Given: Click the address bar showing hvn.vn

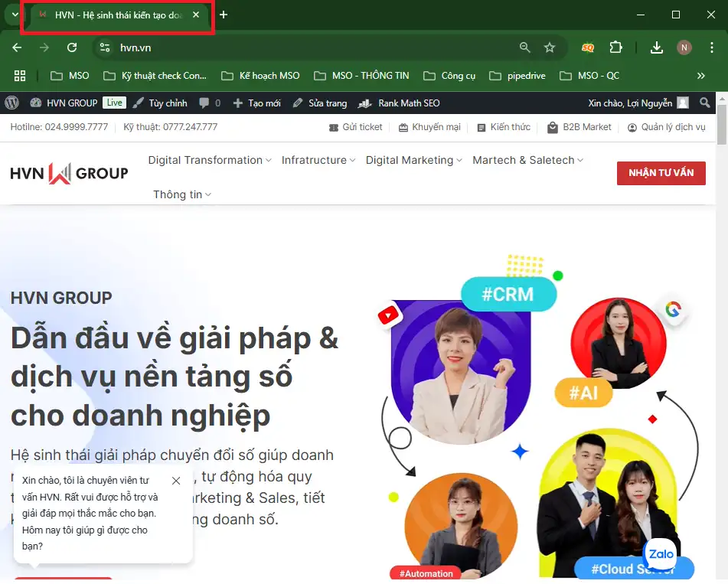Looking at the screenshot, I should (x=306, y=47).
